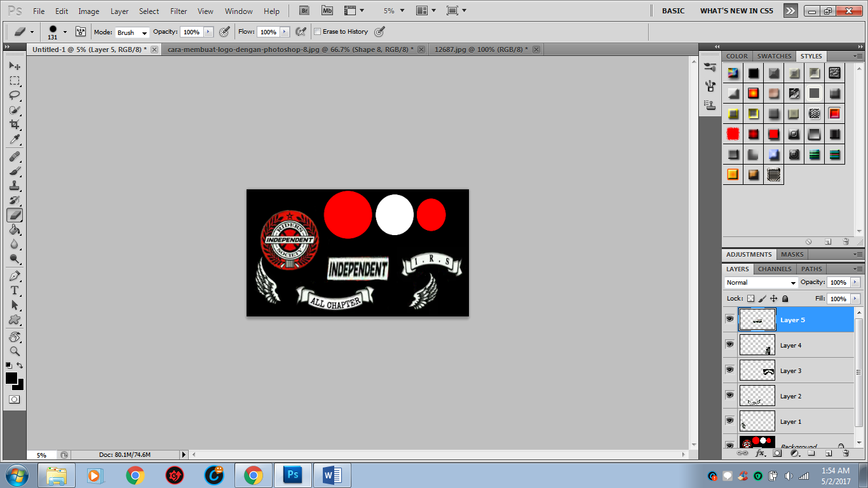Select the Blur tool
This screenshot has width=868, height=488.
pos(15,244)
